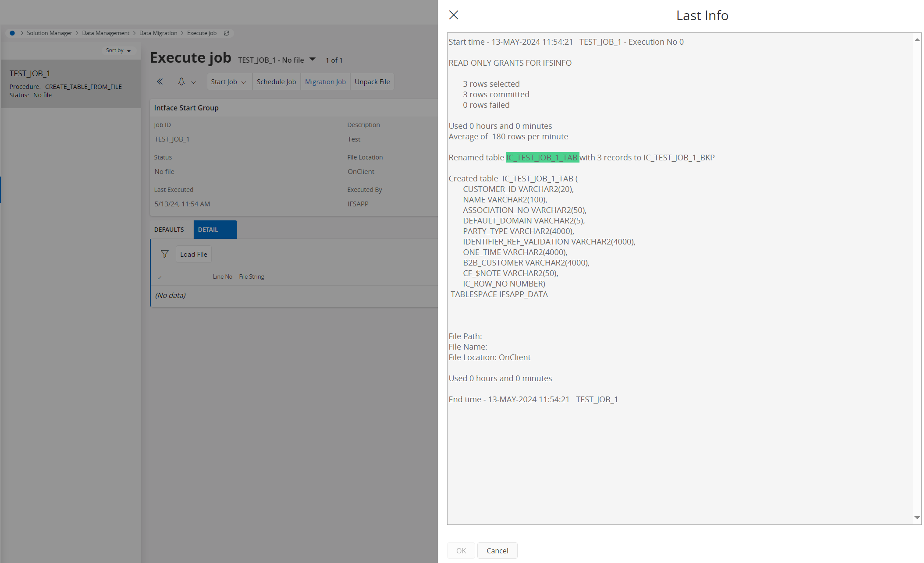
Task: Click the blue status dot in the breadcrumb
Action: pyautogui.click(x=12, y=33)
